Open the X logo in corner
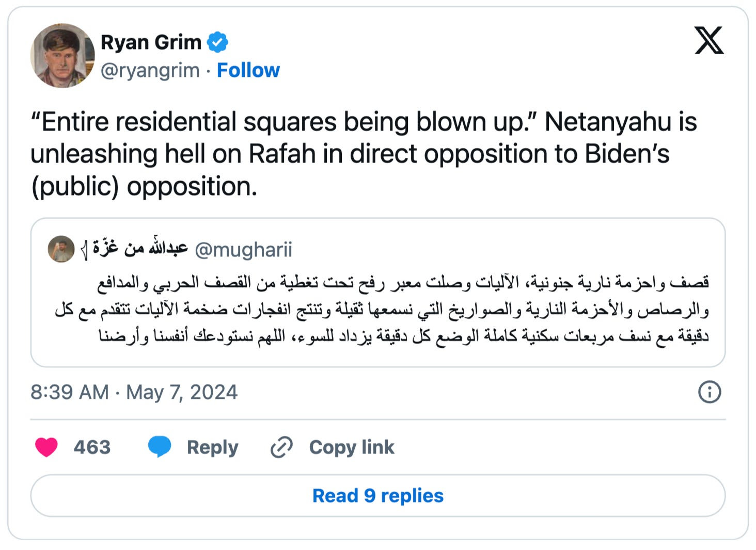The image size is (756, 550). coord(709,41)
